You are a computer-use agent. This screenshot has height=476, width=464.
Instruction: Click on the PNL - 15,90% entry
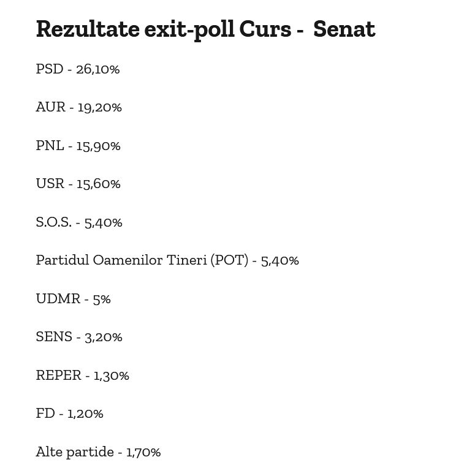(78, 146)
